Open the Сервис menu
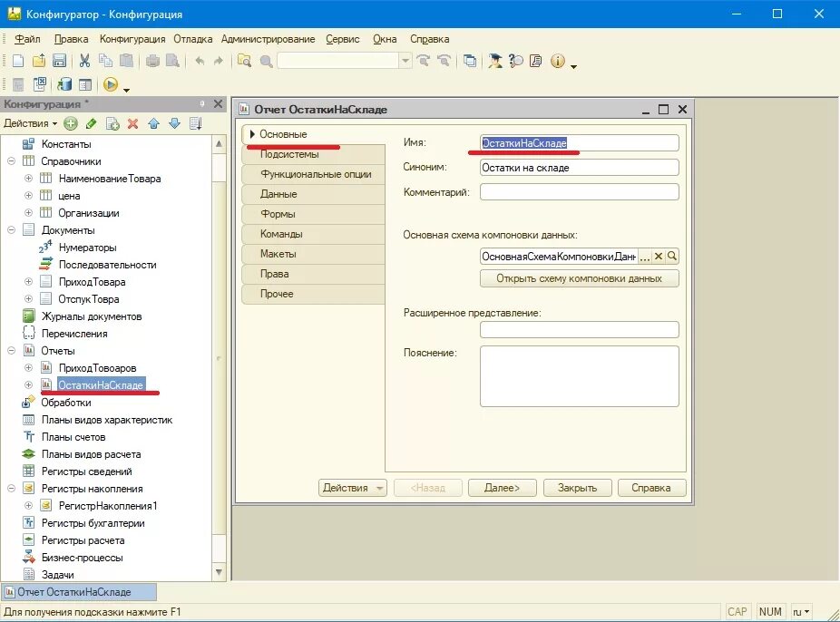The width and height of the screenshot is (840, 622). click(342, 39)
